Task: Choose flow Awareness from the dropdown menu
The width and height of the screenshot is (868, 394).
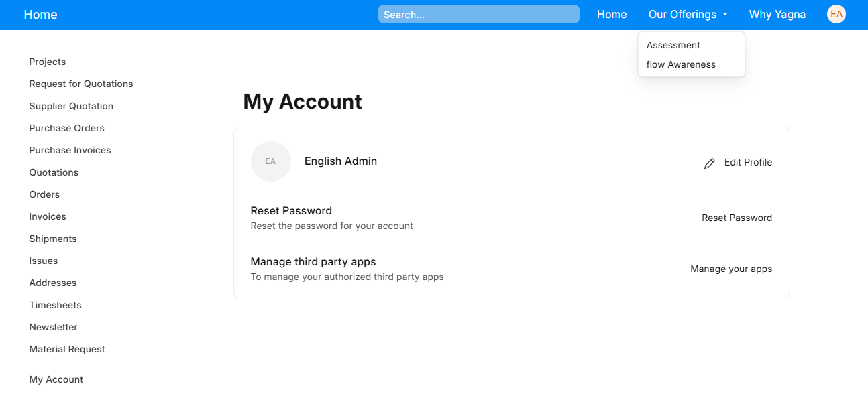Action: [x=681, y=64]
